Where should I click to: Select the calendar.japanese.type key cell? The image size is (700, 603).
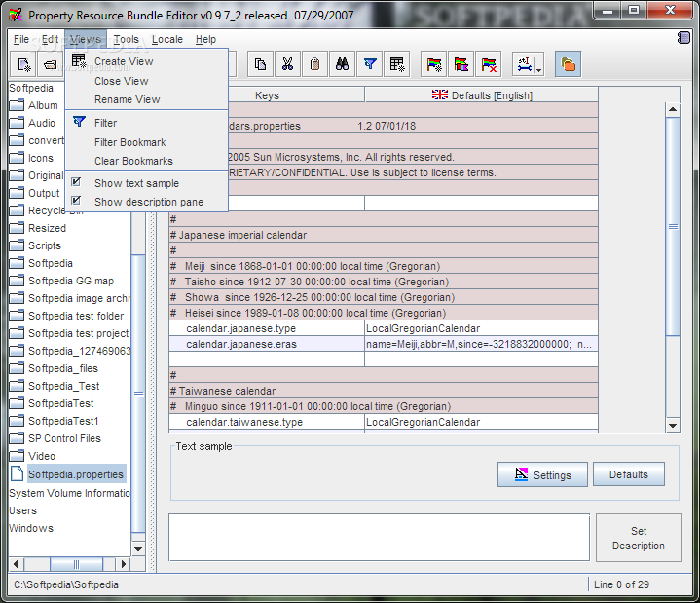click(267, 328)
